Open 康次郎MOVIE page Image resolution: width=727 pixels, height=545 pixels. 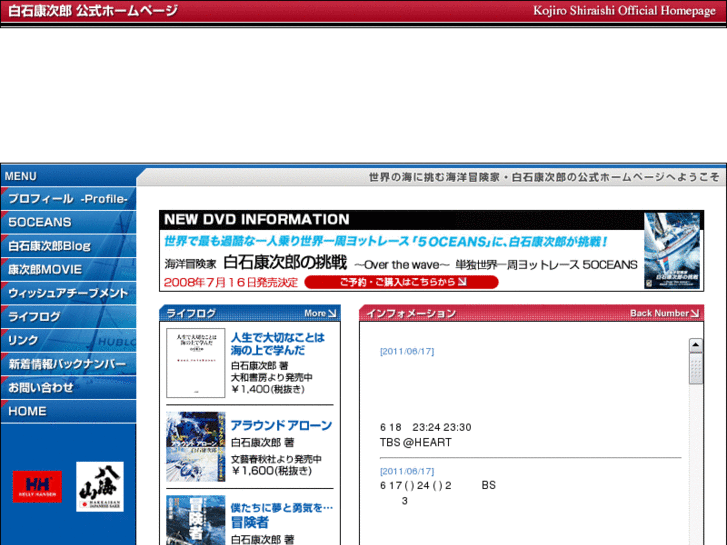(x=68, y=269)
